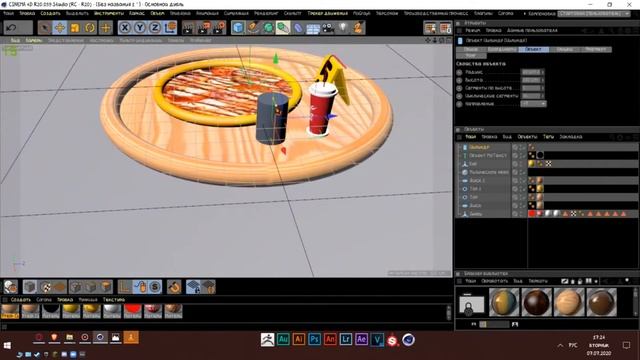The width and height of the screenshot is (640, 360).
Task: Toggle the world coordinate system icon
Action: 170,28
